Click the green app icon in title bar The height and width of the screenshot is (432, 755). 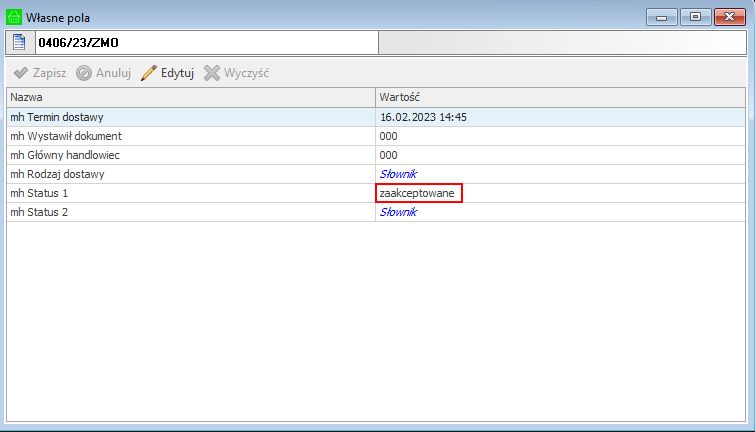tap(14, 16)
